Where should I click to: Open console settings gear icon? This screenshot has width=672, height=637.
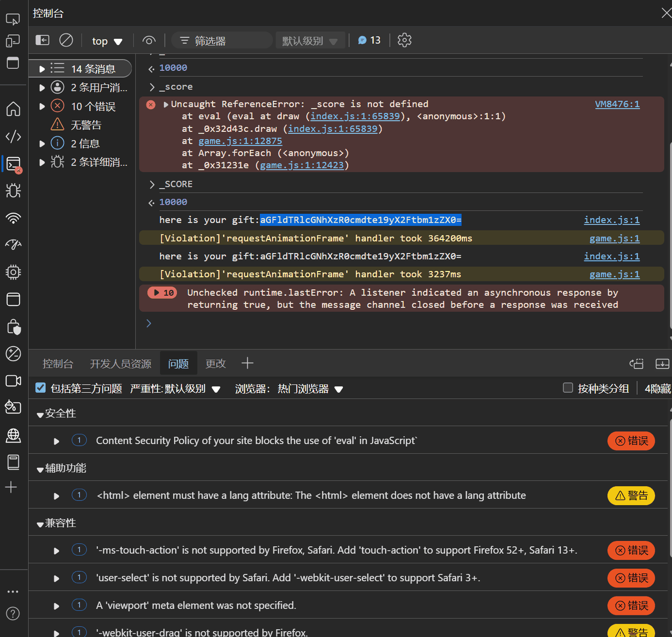coord(404,40)
